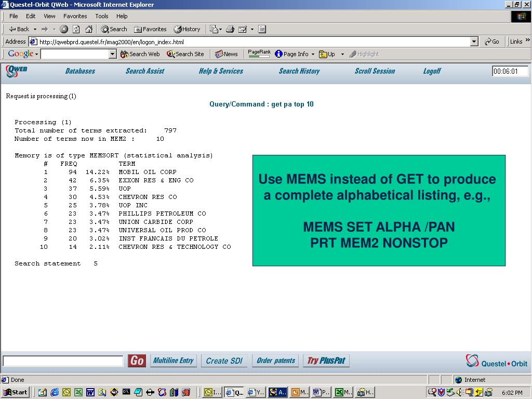The width and height of the screenshot is (532, 399).
Task: Open Search History
Action: tap(299, 71)
